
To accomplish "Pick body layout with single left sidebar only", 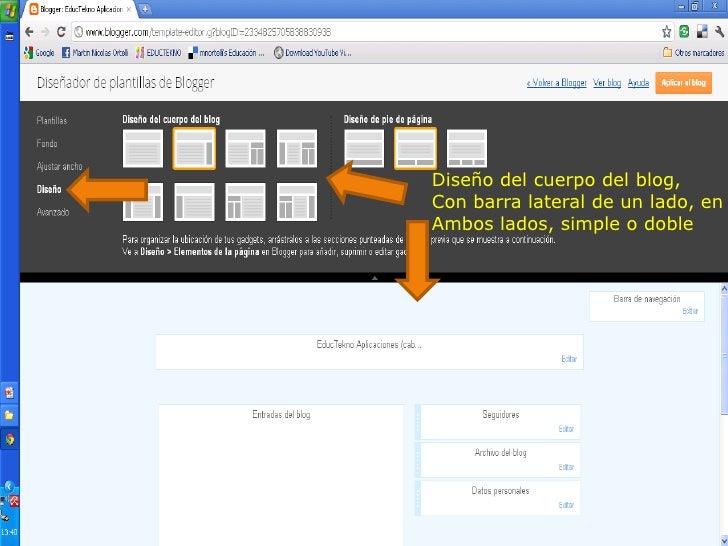I will pos(194,202).
